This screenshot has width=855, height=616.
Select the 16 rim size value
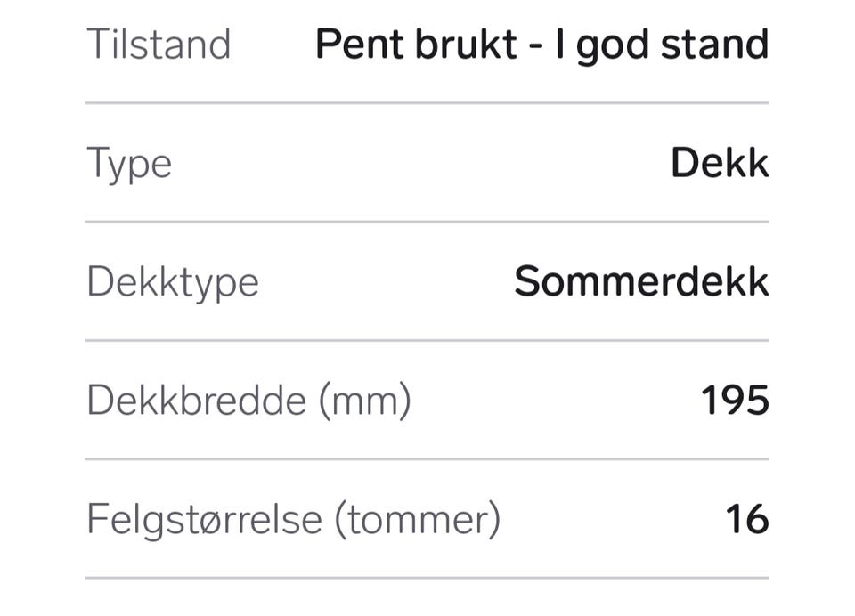tap(747, 519)
